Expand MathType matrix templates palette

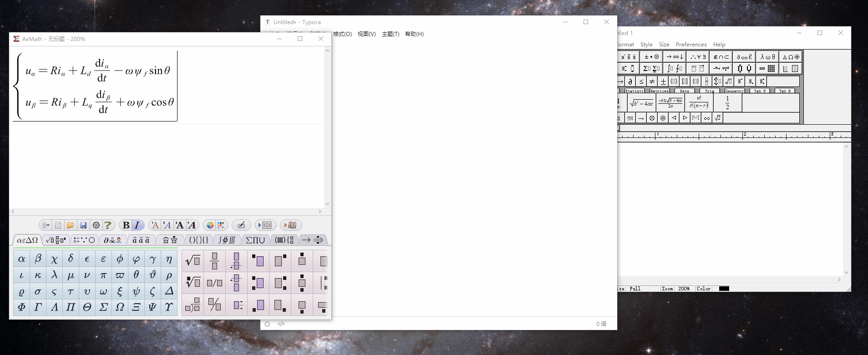click(x=767, y=69)
